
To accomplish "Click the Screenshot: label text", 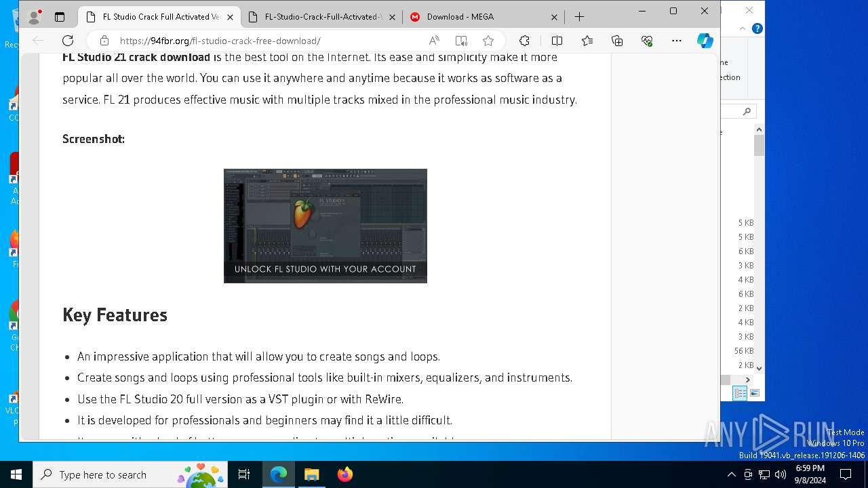I will pyautogui.click(x=94, y=139).
